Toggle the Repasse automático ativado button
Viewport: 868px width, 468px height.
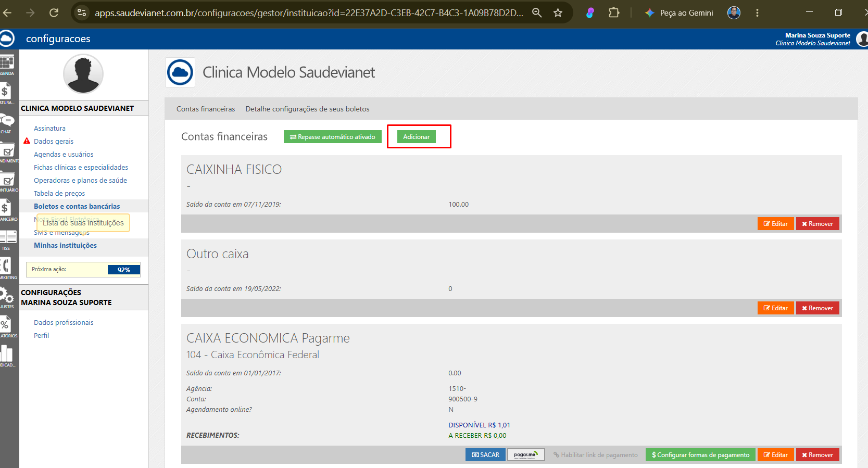point(333,137)
